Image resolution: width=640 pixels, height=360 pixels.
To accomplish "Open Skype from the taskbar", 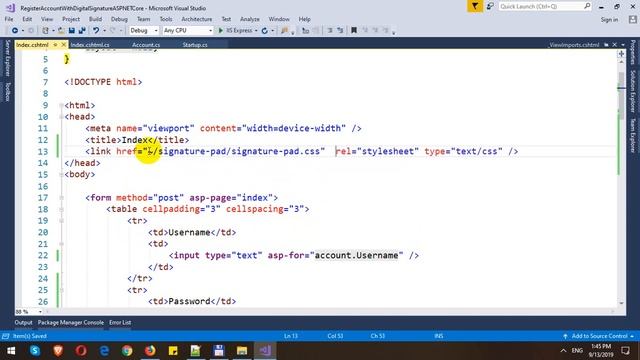I will point(35,351).
